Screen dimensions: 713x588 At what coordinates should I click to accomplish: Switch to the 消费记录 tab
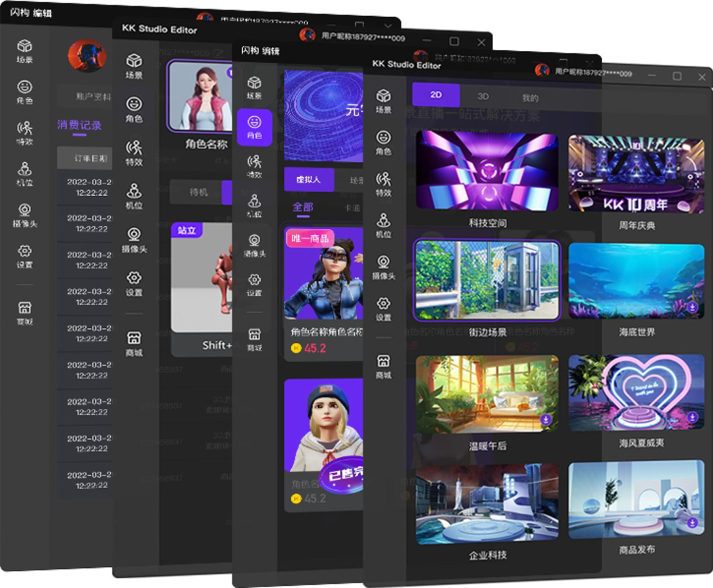pyautogui.click(x=79, y=125)
